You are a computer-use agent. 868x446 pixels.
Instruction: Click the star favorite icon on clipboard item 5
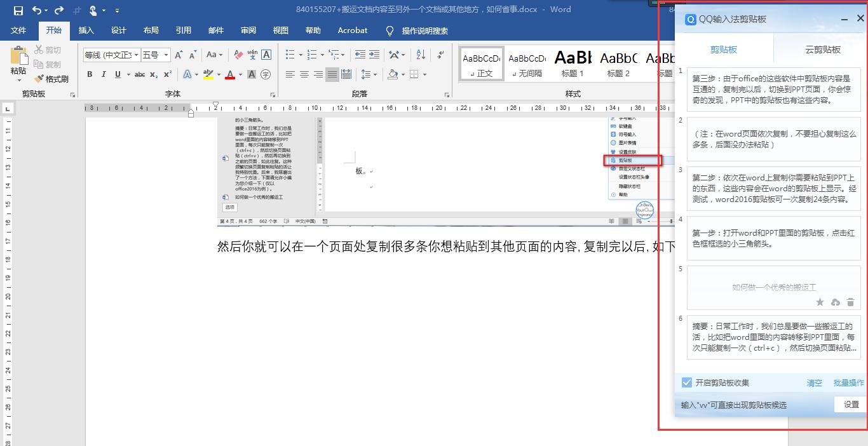point(820,302)
